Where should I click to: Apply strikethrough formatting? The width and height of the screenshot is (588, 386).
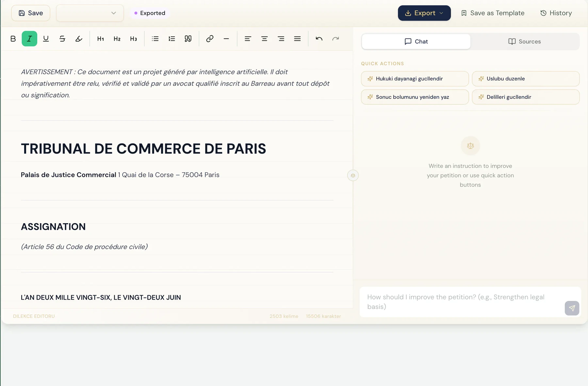coord(62,39)
